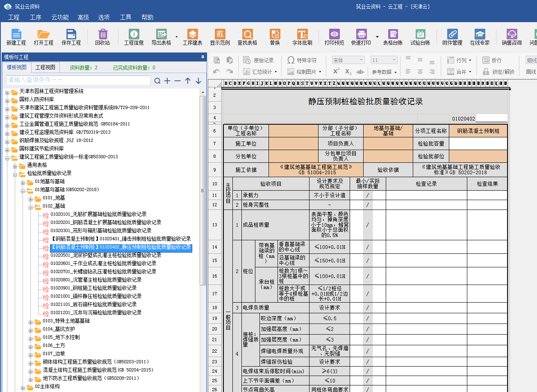This screenshot has height=392, width=537.
Task: Click the minus icon in template search bar
Action: pos(177,81)
